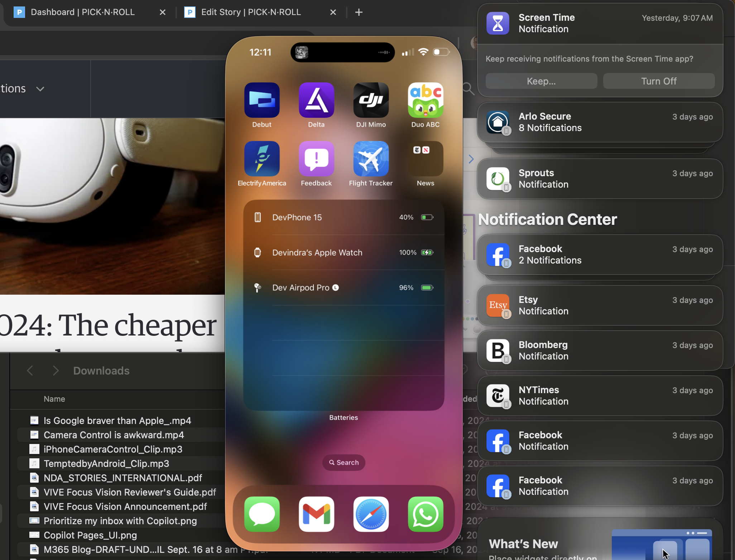Image resolution: width=735 pixels, height=560 pixels.
Task: Open WhatsApp from dock
Action: (426, 514)
